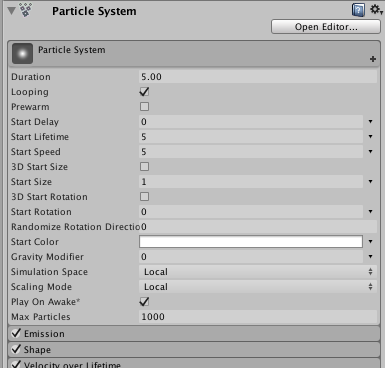Open the Start Lifetime mode dropdown arrow
Image resolution: width=385 pixels, height=368 pixels.
point(370,137)
